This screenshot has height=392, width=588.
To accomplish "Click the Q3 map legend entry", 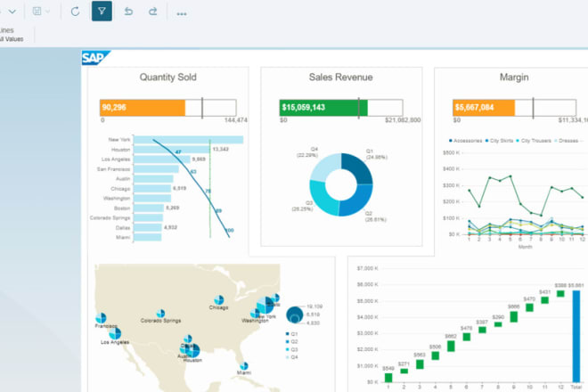I will [291, 349].
